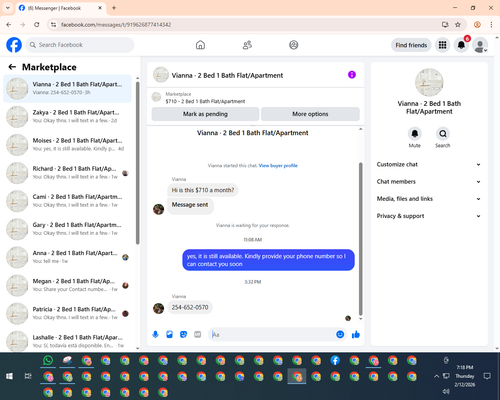Open Lashalle conversation in list

click(x=68, y=341)
